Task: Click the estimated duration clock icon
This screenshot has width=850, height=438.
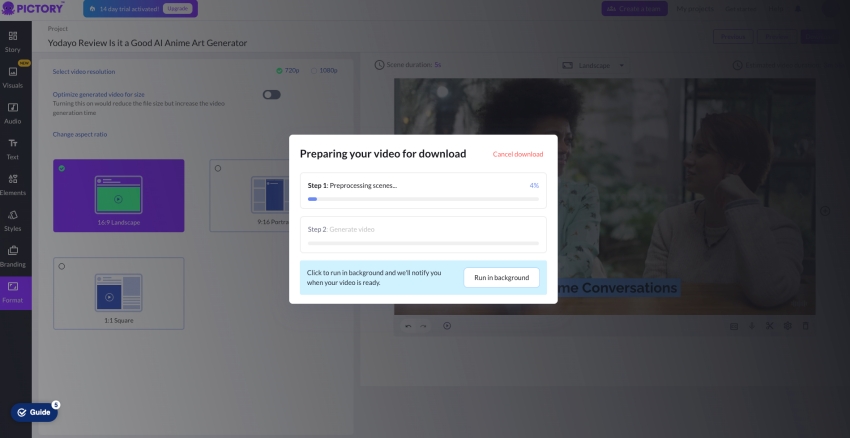Action: (737, 65)
